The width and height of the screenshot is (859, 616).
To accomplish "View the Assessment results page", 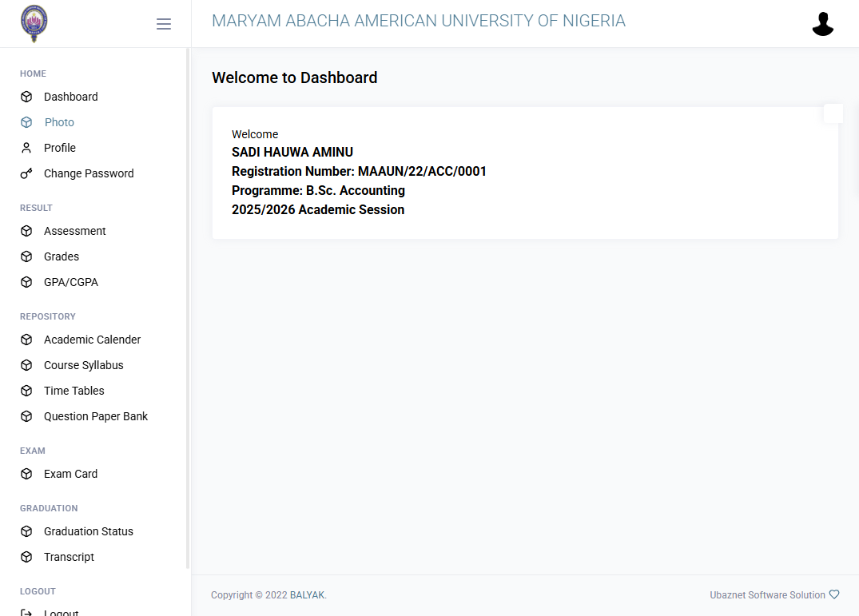I will (x=74, y=231).
